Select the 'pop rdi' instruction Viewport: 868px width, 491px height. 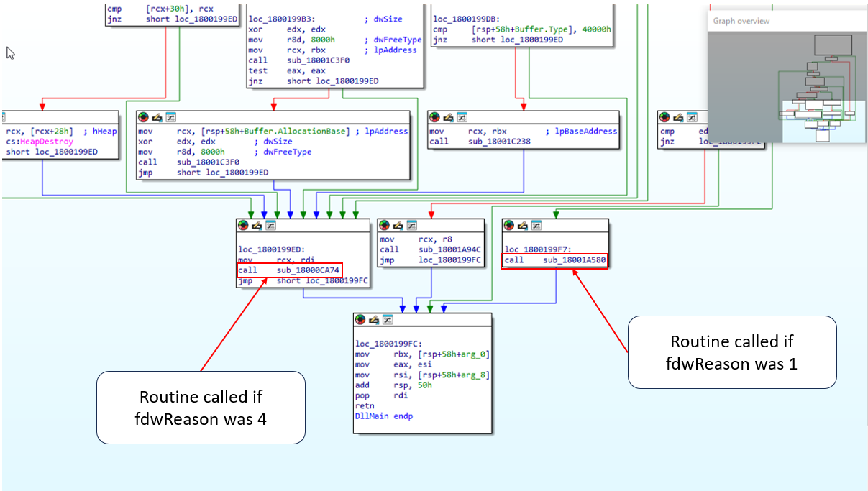(381, 395)
